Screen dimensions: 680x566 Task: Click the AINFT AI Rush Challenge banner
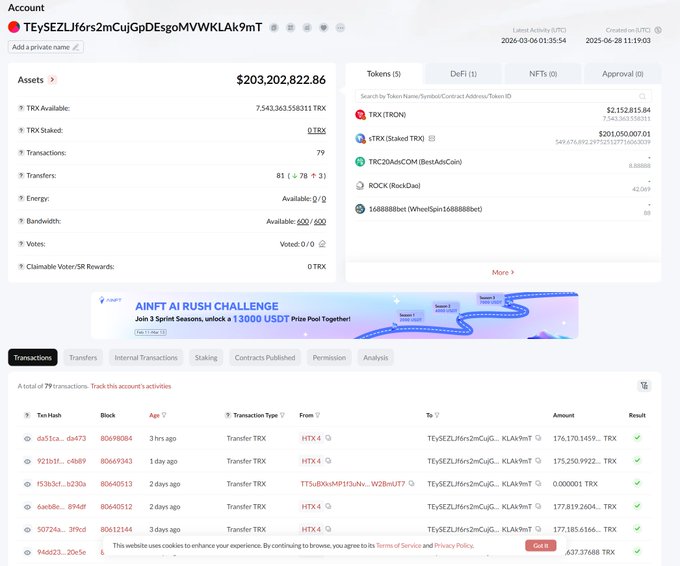coord(334,316)
